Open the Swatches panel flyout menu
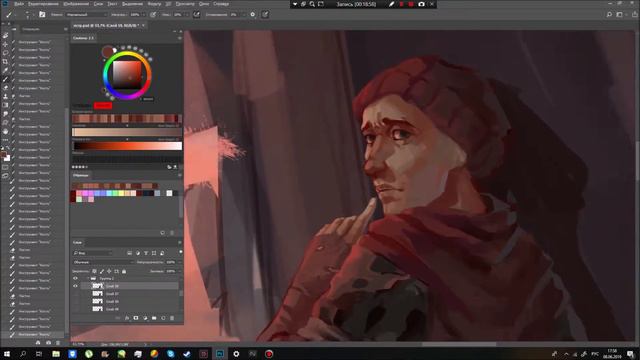640x360 pixels. coord(180,175)
